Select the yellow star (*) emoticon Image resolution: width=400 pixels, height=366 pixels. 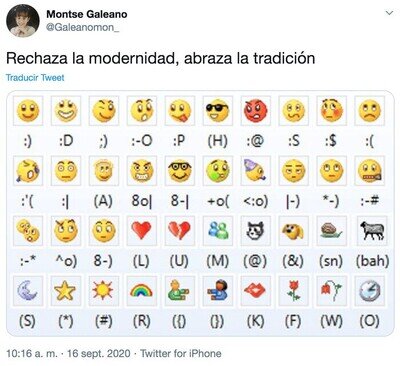coord(66,291)
